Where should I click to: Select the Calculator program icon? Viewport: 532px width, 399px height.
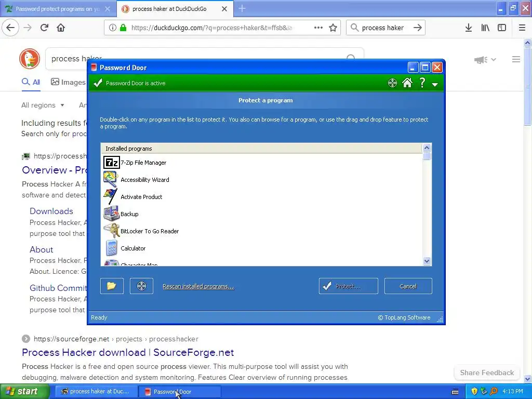click(x=111, y=248)
